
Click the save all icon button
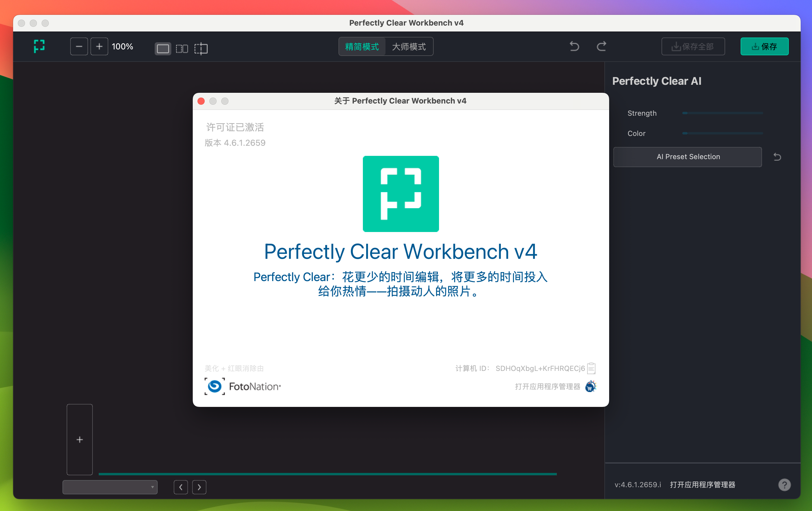(694, 46)
